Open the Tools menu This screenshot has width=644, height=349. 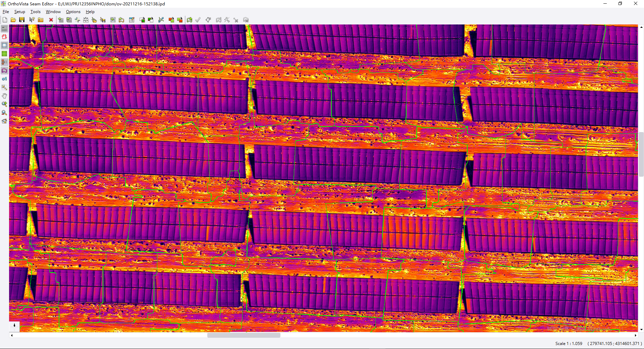point(35,12)
